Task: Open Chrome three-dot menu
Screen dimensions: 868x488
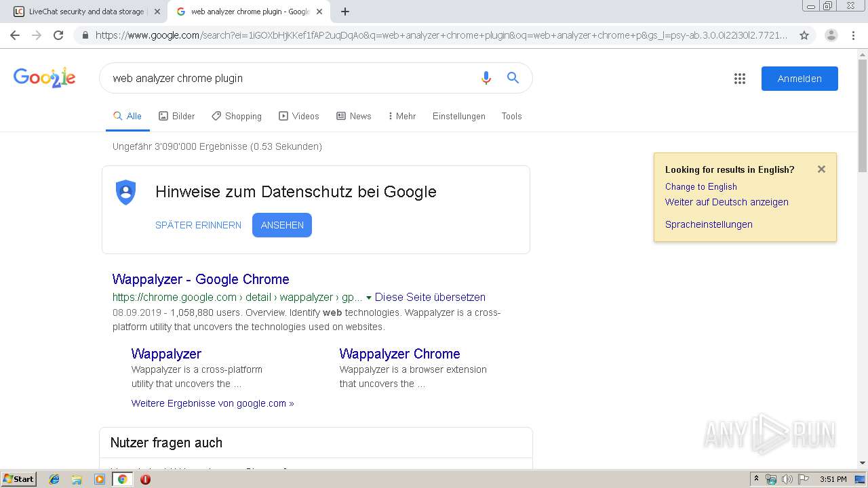Action: [853, 35]
